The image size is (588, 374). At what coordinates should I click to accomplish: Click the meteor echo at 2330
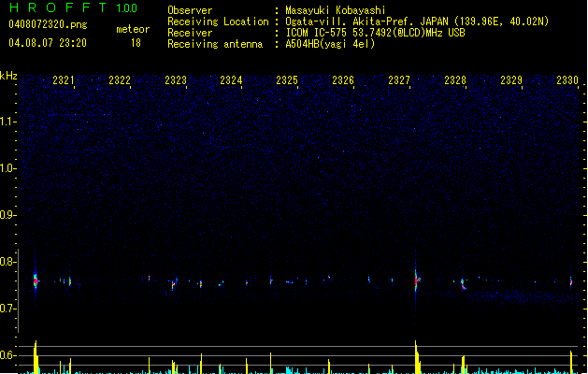pos(571,281)
